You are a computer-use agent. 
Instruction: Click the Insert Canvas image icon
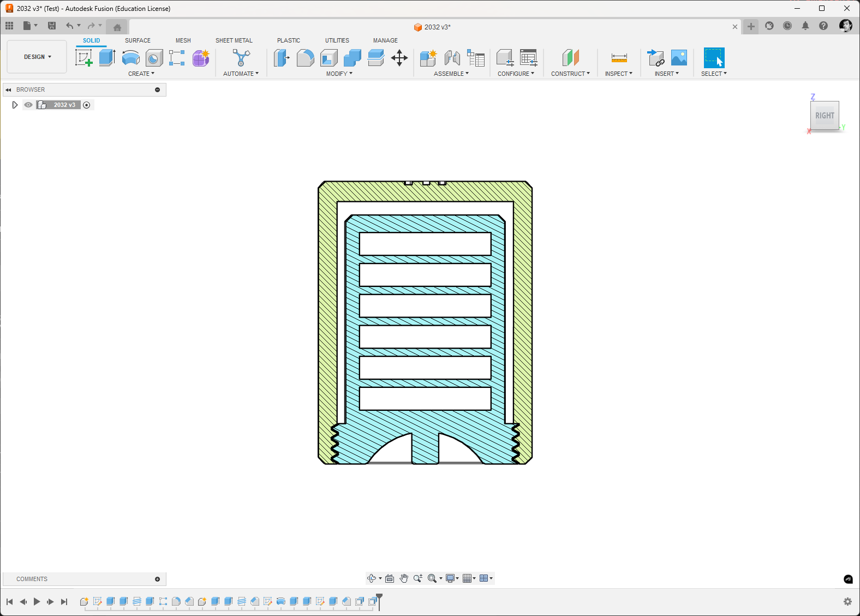click(x=679, y=58)
